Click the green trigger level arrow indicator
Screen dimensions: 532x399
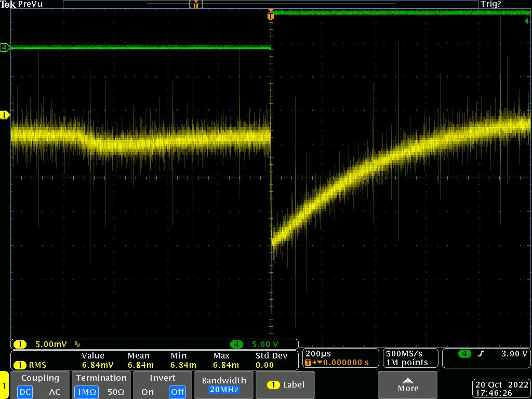point(527,21)
